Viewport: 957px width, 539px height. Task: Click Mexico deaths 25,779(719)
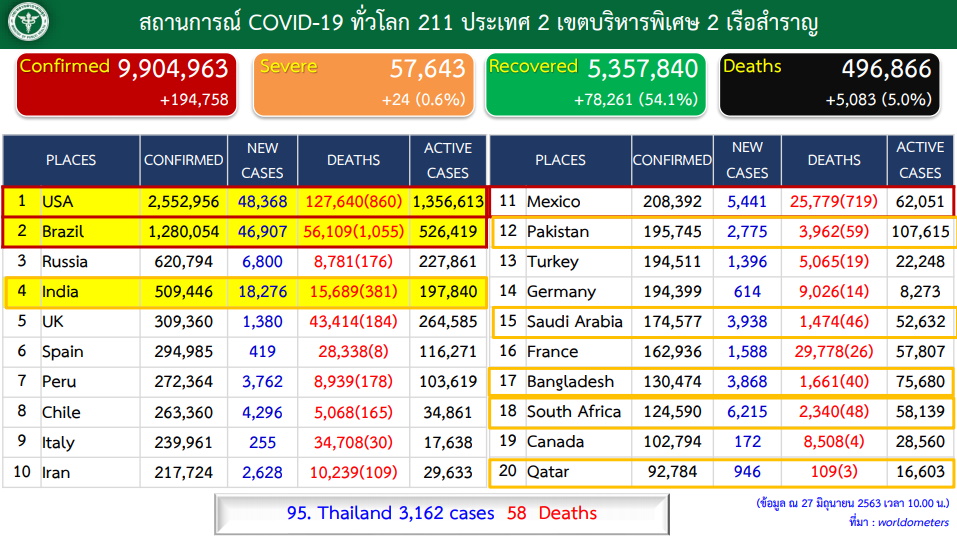point(834,201)
